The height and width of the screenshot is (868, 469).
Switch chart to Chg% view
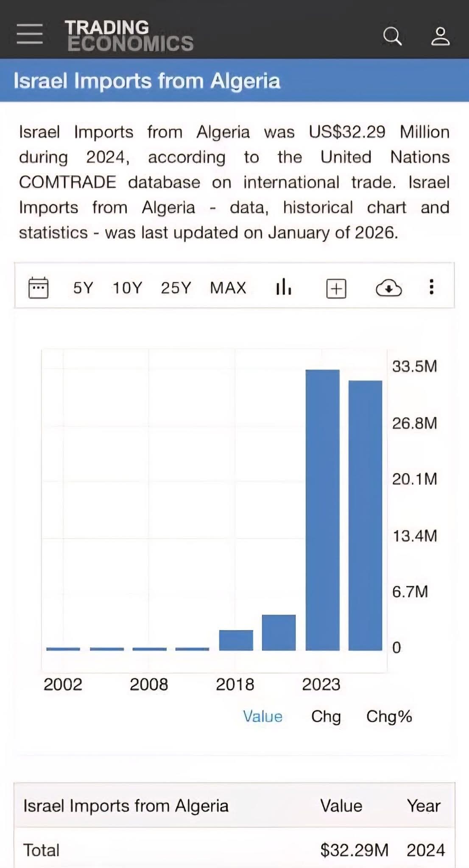(x=389, y=717)
